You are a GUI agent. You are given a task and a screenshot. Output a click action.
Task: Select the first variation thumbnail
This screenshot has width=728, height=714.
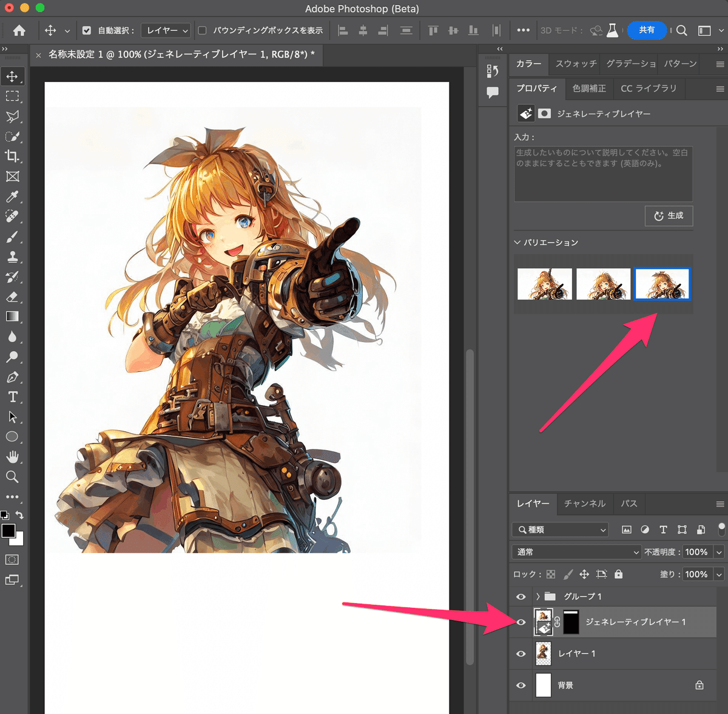point(544,283)
